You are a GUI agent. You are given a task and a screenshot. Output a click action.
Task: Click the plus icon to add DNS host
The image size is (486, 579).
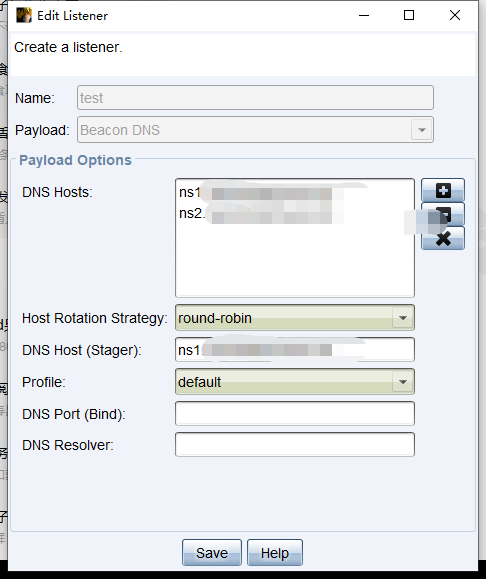tap(443, 190)
